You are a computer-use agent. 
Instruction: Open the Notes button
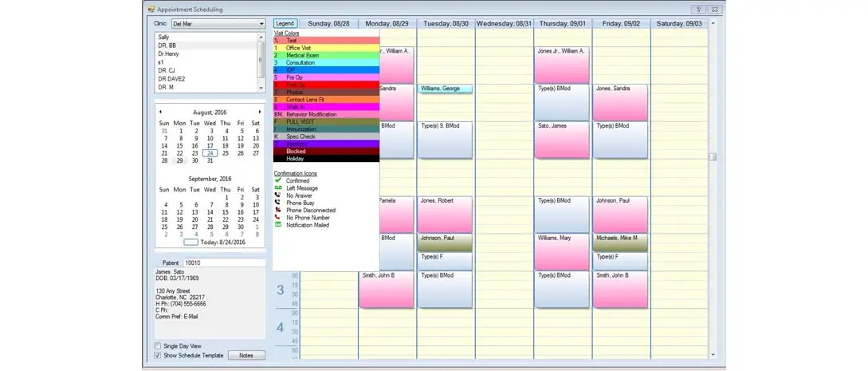point(246,356)
